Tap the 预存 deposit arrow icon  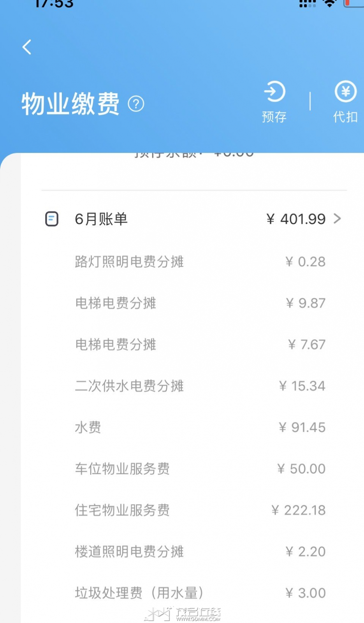coord(274,92)
